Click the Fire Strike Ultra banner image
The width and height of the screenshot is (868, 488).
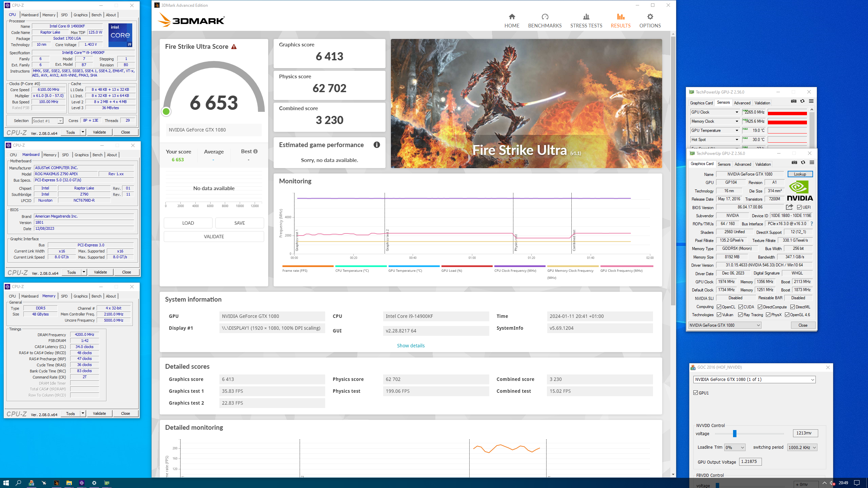coord(526,103)
